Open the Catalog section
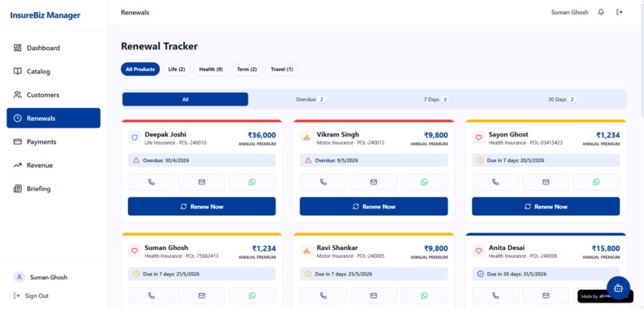 coord(54,71)
